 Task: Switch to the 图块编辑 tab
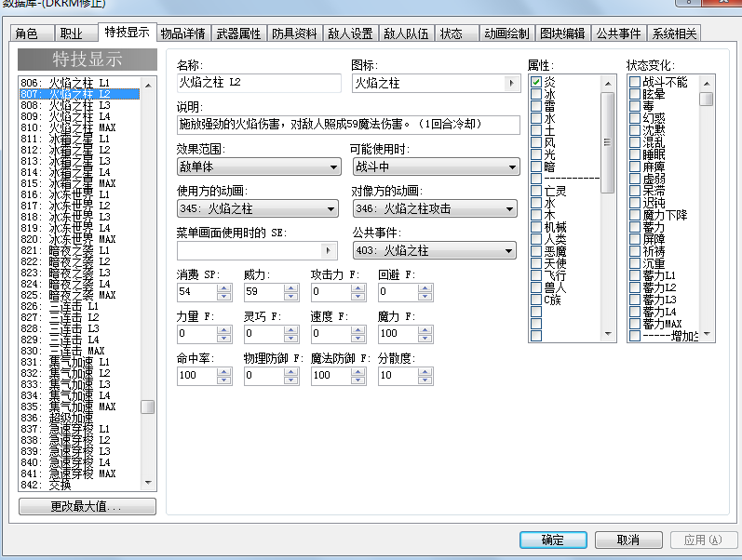point(562,33)
